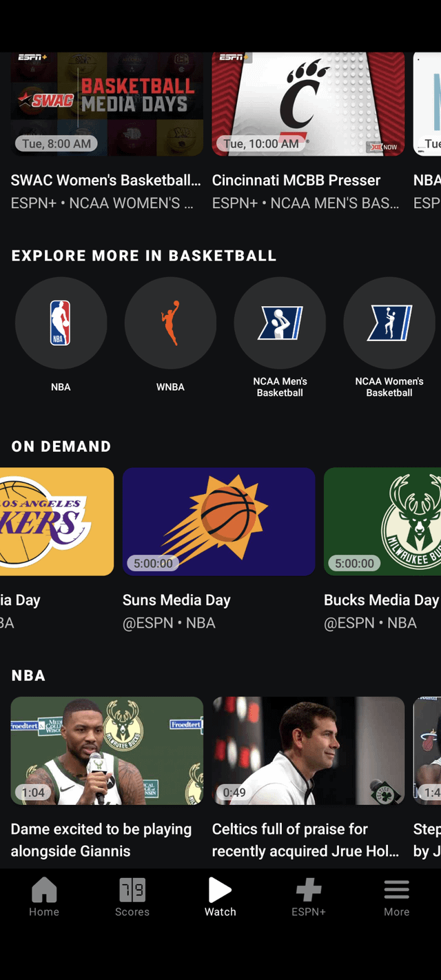The height and width of the screenshot is (980, 441).
Task: Select the WNBA league icon
Action: [170, 323]
